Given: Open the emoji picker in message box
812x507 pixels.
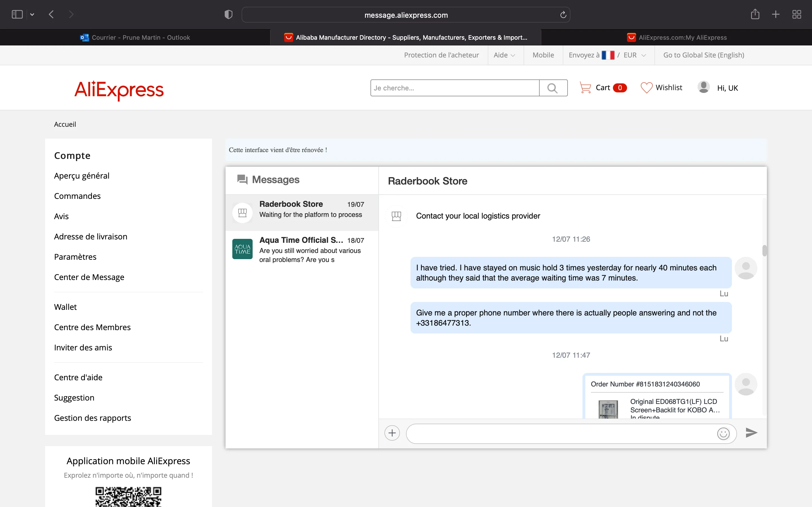Looking at the screenshot, I should coord(723,433).
